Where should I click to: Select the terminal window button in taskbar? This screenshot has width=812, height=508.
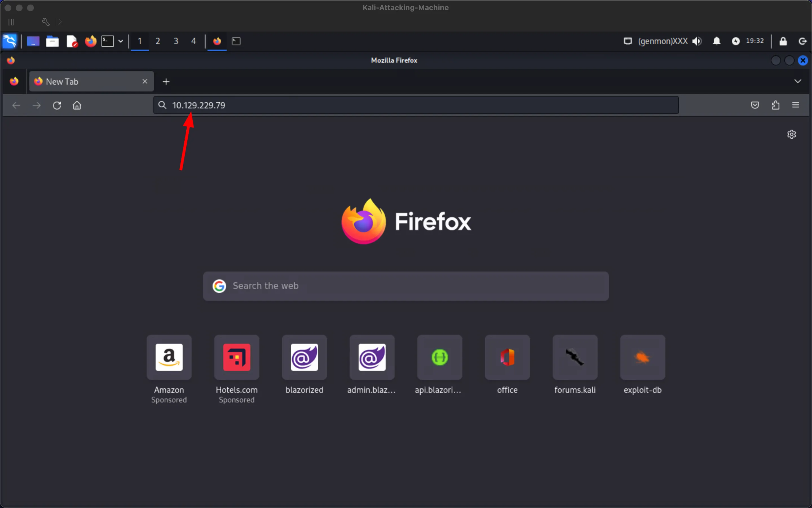(236, 41)
